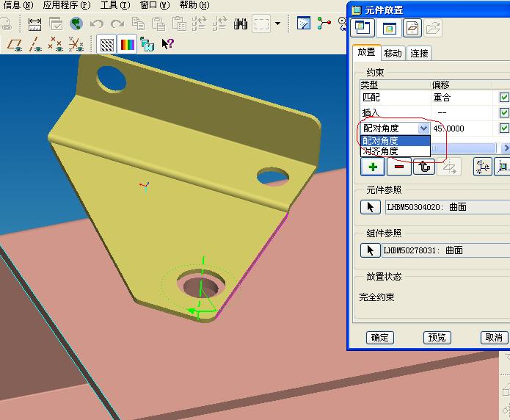This screenshot has height=420, width=510.
Task: Switch to the 连接 (Connect) tab
Action: pyautogui.click(x=419, y=54)
